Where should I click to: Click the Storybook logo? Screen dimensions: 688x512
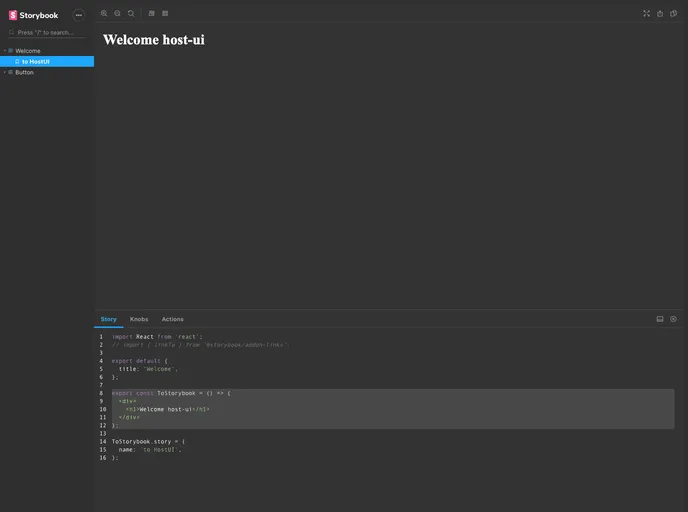coord(34,15)
